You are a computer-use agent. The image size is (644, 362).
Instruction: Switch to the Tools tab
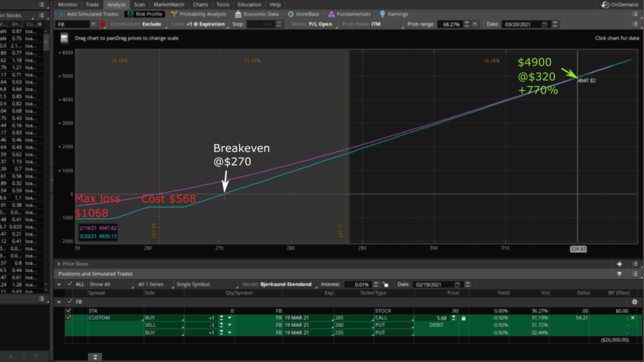pos(223,4)
